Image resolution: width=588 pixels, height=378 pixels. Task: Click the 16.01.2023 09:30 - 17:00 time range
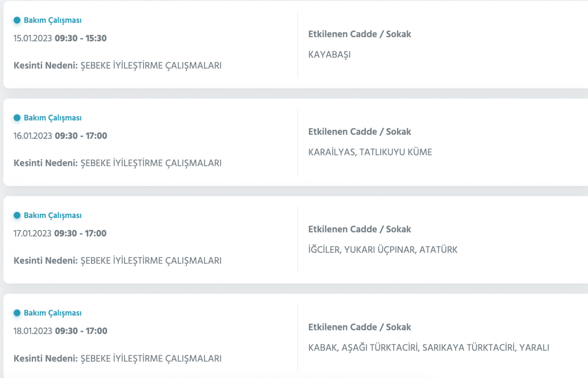[x=60, y=136]
